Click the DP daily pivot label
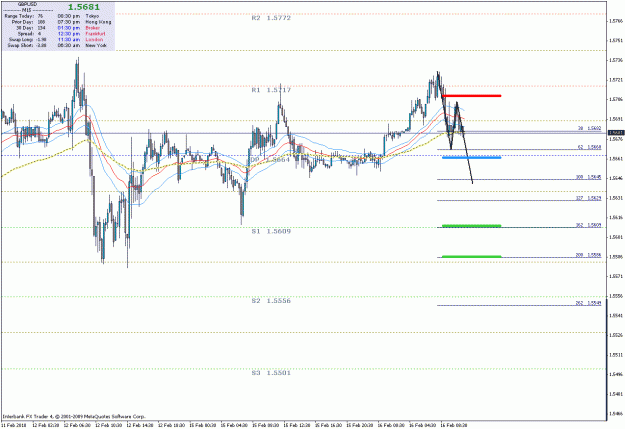 click(270, 159)
